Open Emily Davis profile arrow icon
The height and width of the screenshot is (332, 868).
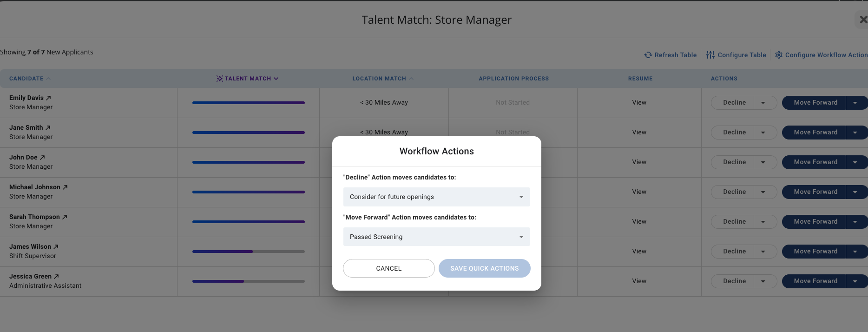point(48,98)
